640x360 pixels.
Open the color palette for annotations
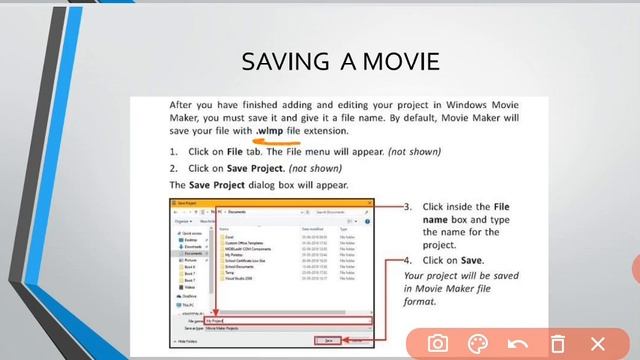point(478,344)
